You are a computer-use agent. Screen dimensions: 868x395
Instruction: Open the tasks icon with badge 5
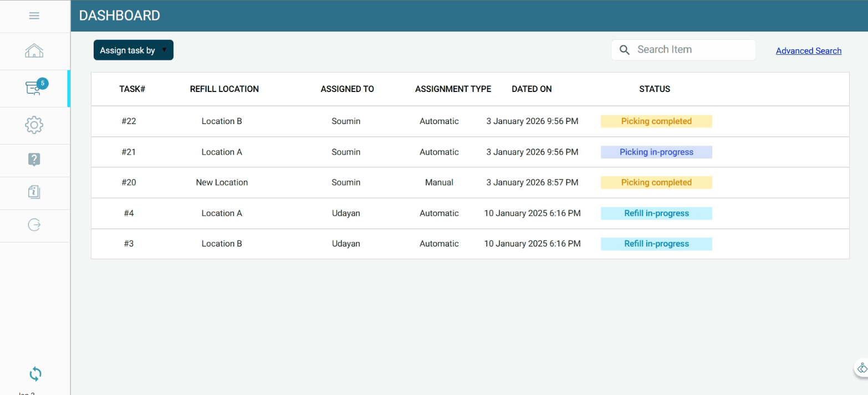34,88
